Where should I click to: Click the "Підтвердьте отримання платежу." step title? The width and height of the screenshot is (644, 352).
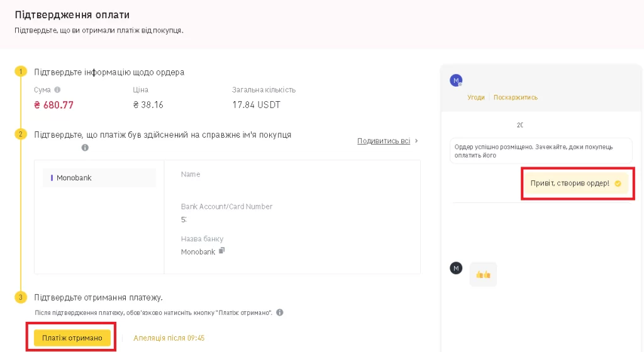pos(98,297)
